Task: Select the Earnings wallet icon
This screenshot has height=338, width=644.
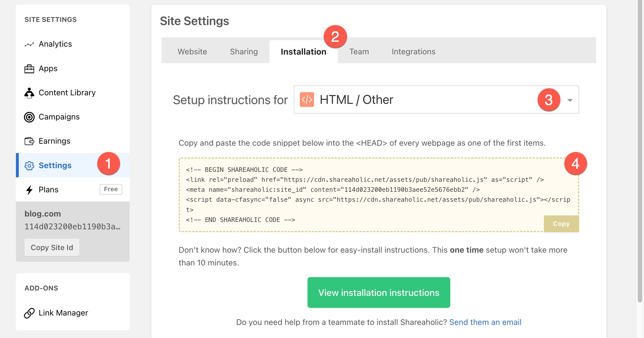Action: click(29, 141)
